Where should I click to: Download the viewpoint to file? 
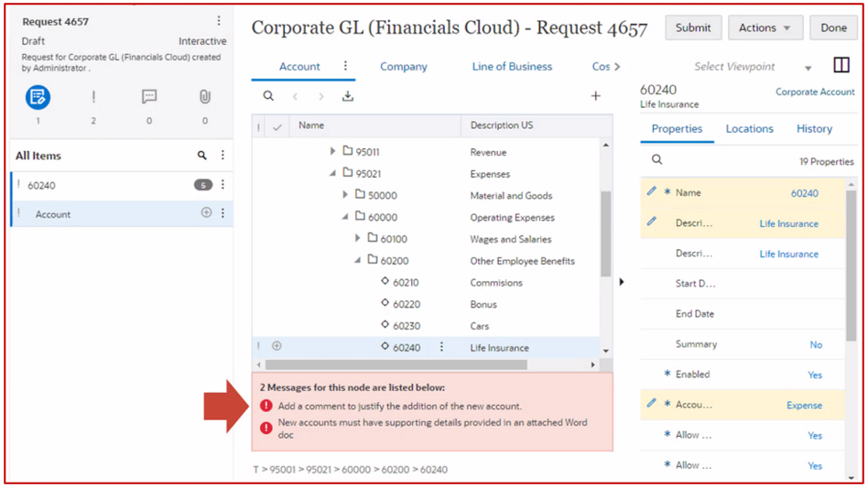348,96
